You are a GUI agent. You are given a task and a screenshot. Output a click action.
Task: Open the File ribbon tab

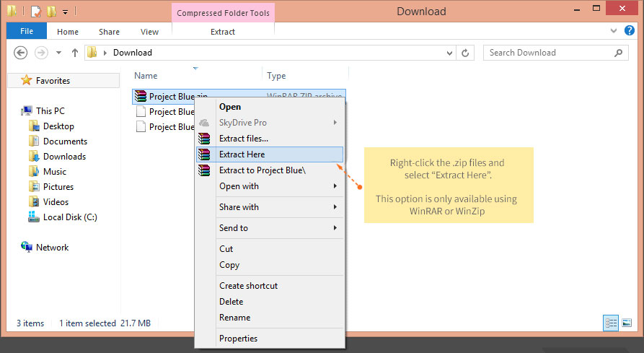(x=27, y=31)
